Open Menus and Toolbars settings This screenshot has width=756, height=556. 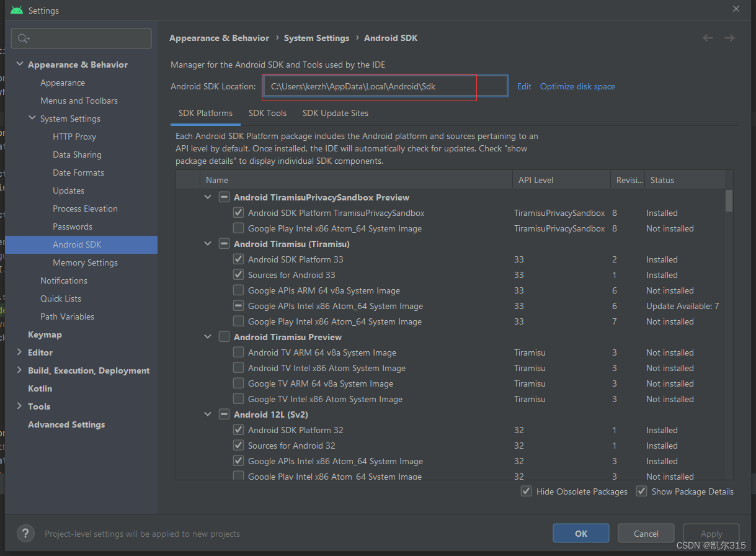coord(79,101)
